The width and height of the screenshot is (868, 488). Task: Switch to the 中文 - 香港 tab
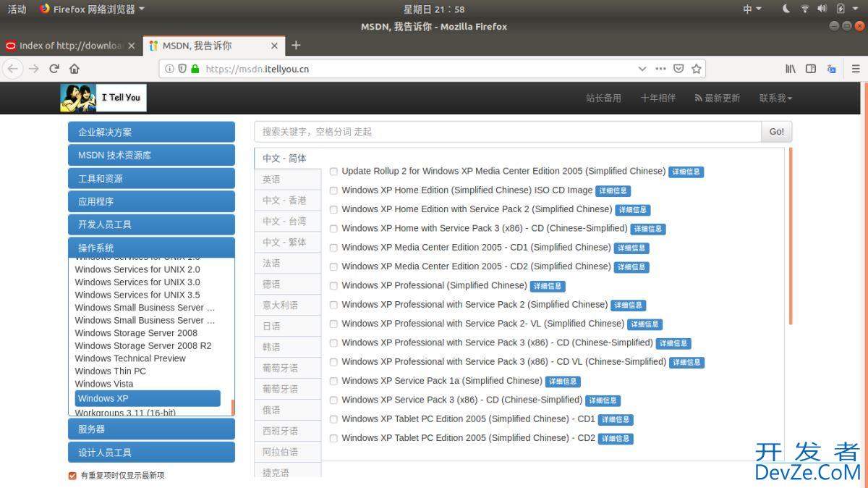(288, 200)
